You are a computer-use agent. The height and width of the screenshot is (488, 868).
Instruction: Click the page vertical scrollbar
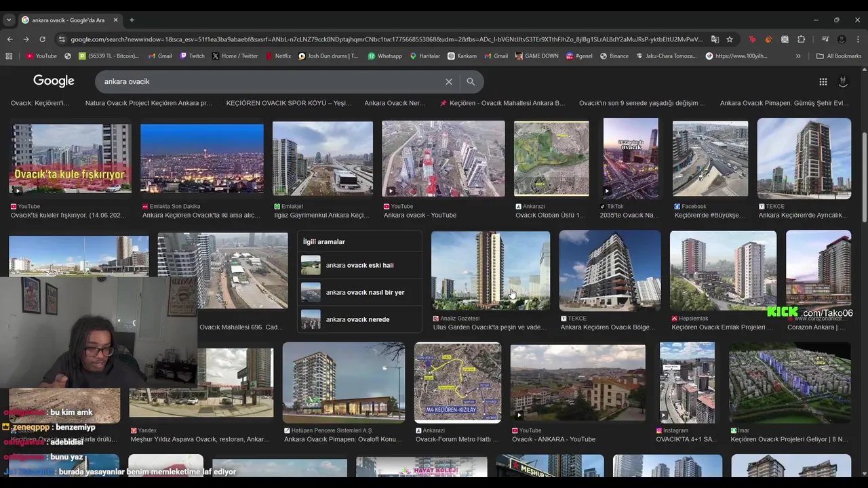pyautogui.click(x=863, y=176)
